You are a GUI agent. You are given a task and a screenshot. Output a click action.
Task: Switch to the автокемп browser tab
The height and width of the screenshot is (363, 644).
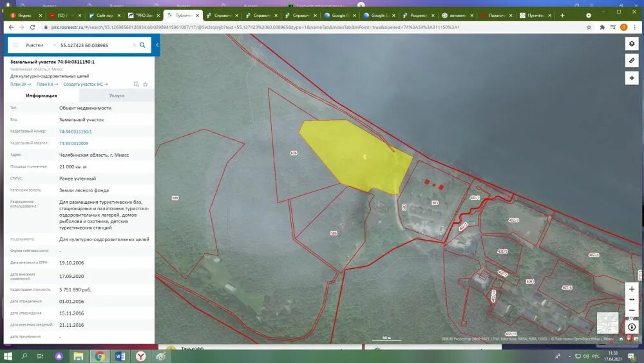[x=457, y=15]
